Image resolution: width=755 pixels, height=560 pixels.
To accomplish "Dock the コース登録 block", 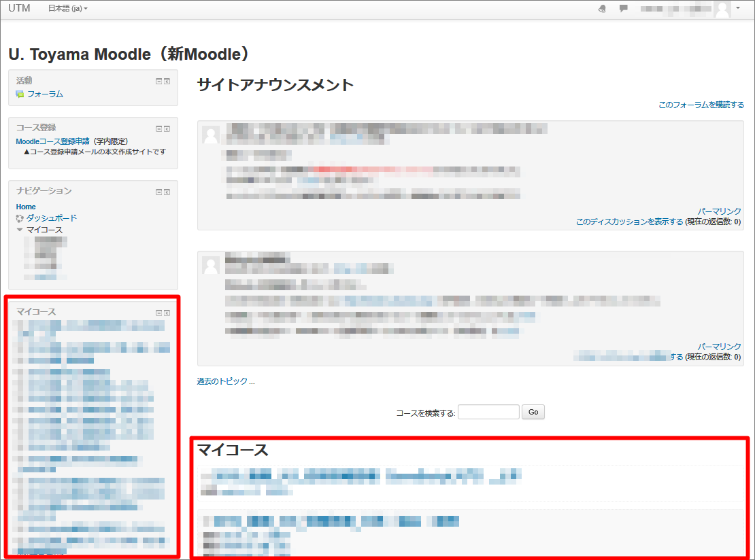I will (x=167, y=128).
